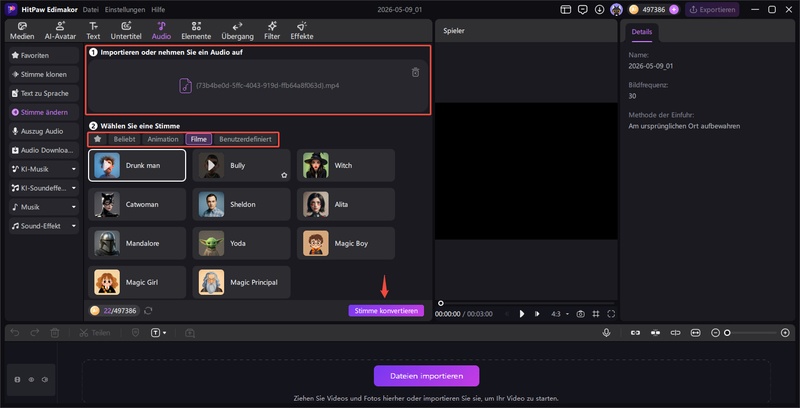
Task: Open the download center icon
Action: tap(599, 10)
